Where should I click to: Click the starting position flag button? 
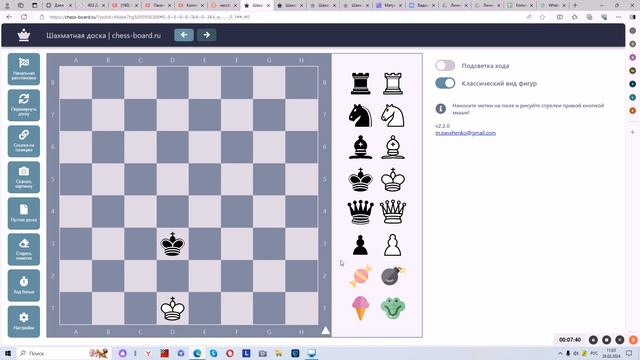point(24,69)
